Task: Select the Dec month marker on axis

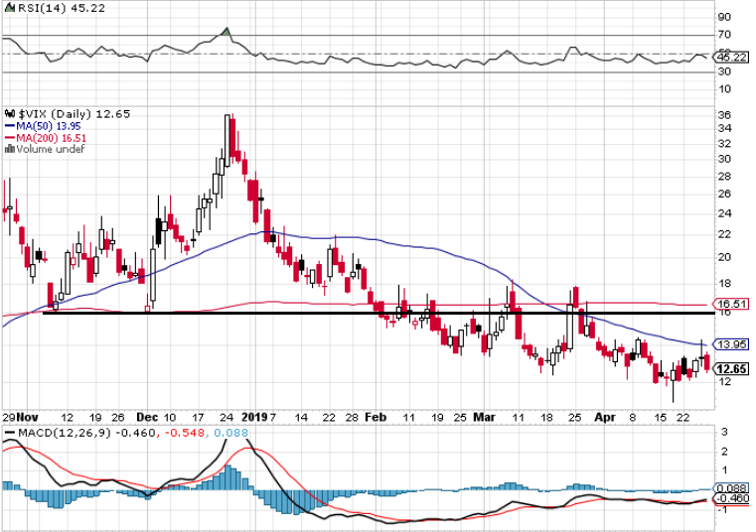Action: click(x=147, y=418)
